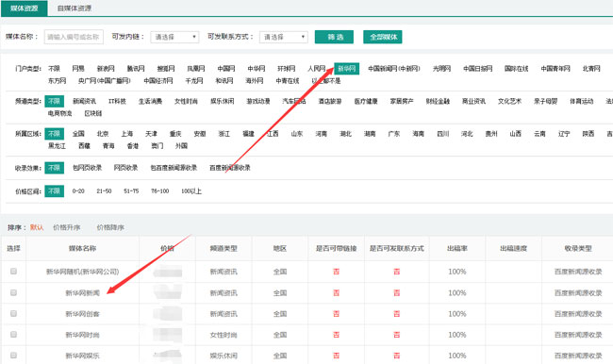The image size is (613, 364).
Task: Filter region by 黑龙江
Action: [x=58, y=145]
